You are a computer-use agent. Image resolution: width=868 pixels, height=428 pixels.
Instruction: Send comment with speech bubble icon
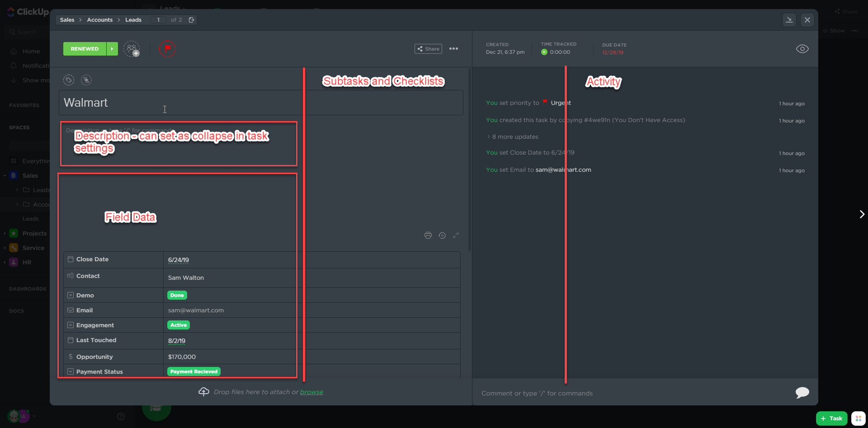pos(802,392)
